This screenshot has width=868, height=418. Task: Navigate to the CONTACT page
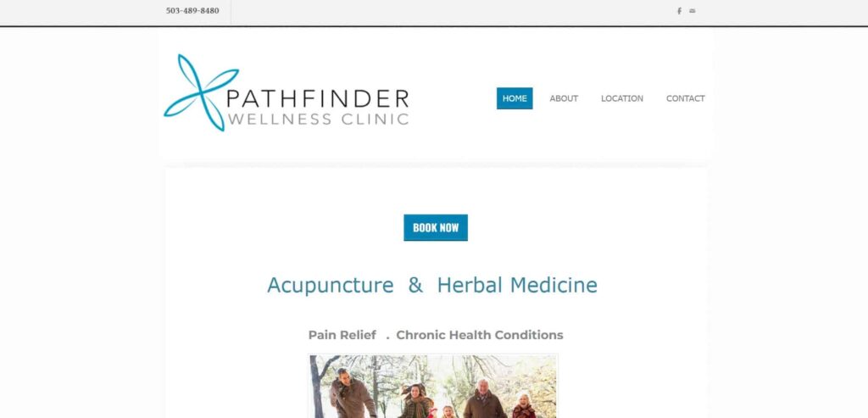click(685, 98)
